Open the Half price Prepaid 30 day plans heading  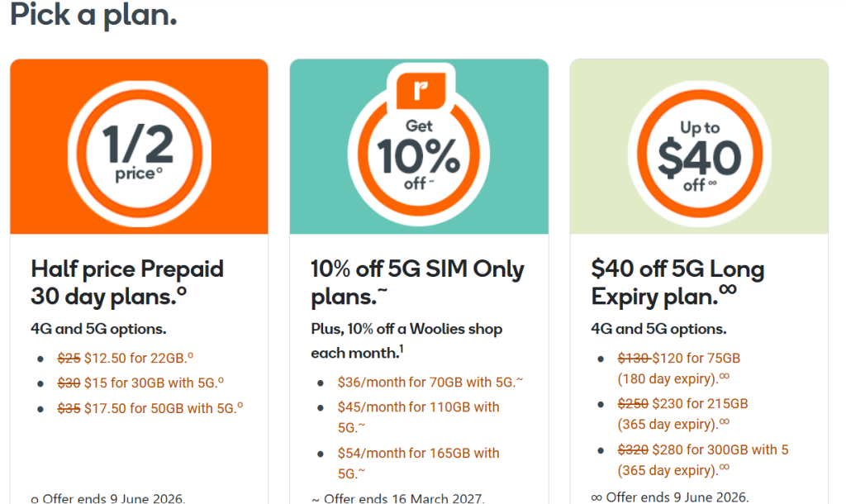point(127,282)
